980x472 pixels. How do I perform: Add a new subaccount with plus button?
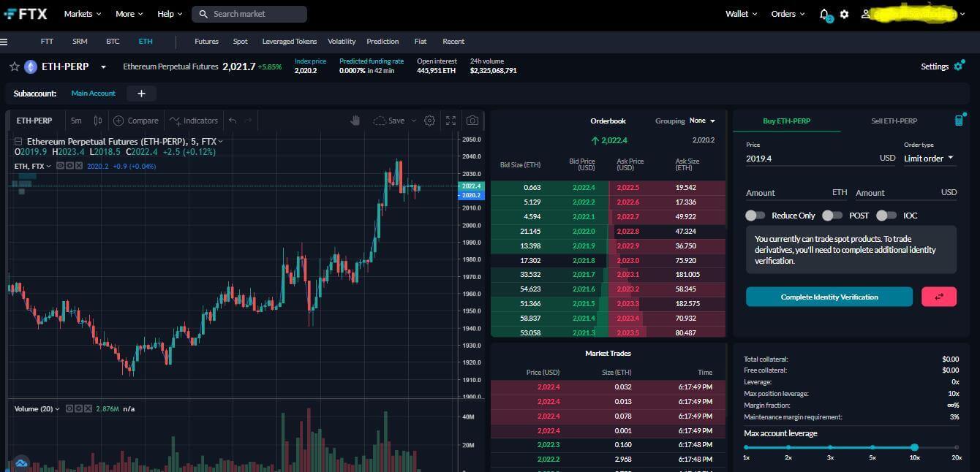tap(141, 94)
